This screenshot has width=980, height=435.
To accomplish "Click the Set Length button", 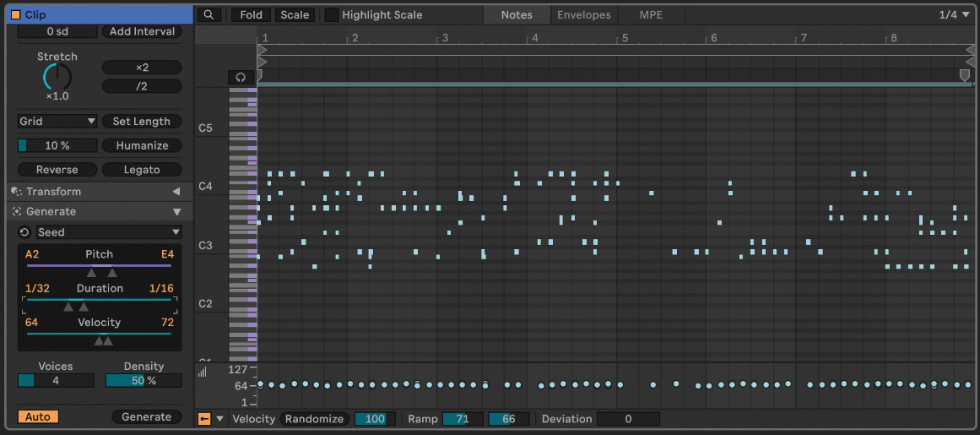I will point(142,122).
